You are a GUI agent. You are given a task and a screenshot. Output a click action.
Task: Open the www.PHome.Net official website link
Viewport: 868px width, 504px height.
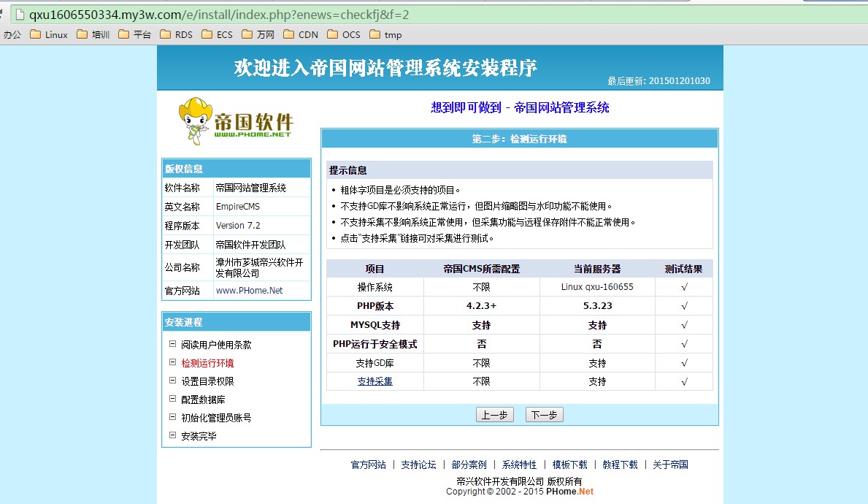pos(249,290)
